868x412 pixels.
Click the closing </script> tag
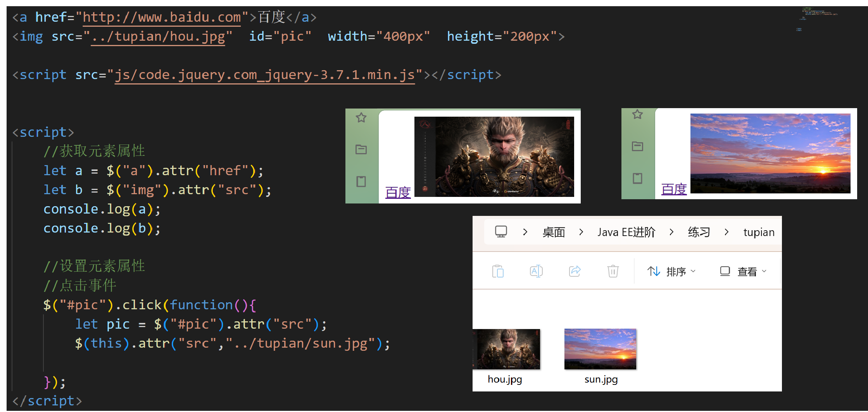coord(47,401)
